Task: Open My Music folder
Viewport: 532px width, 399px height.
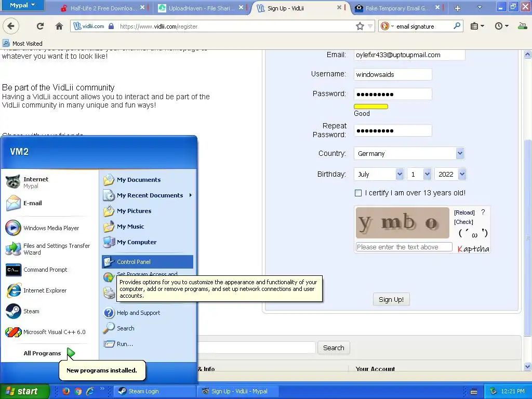Action: pyautogui.click(x=124, y=227)
